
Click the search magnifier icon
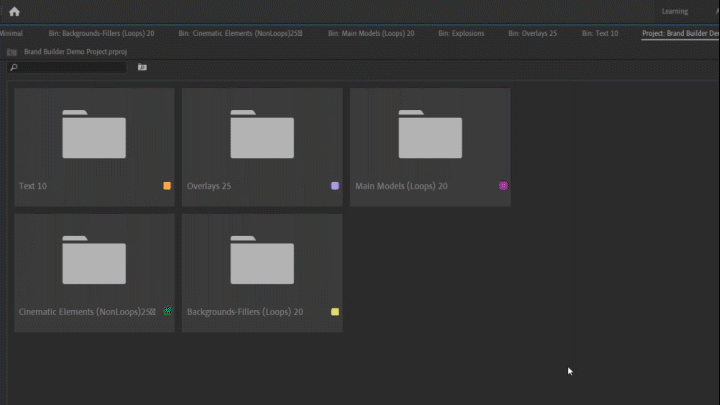click(x=14, y=67)
